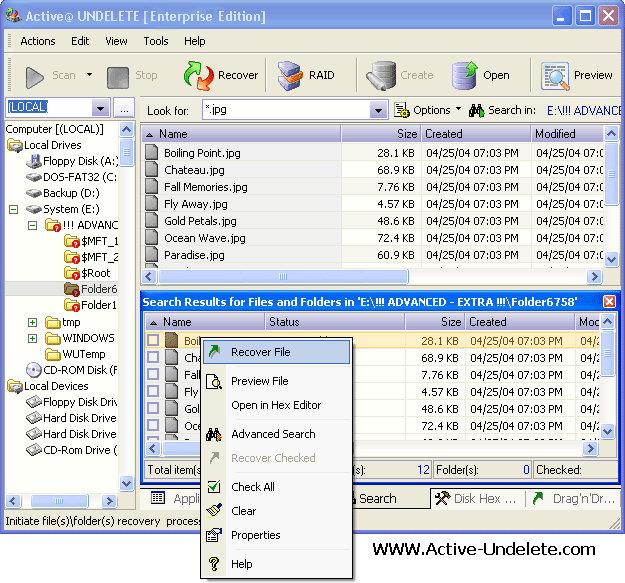Collapse the System (E:) tree node

14,209
